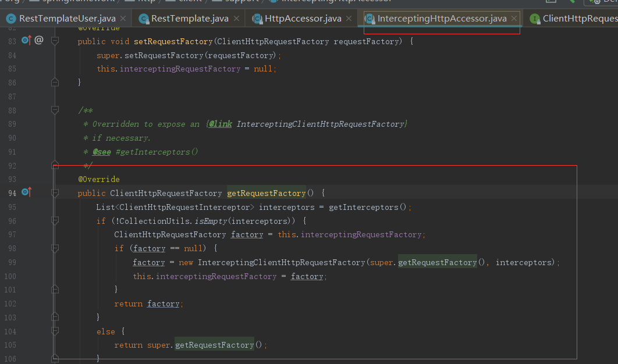Image resolution: width=618 pixels, height=364 pixels.
Task: Collapse the getRequestFactory method at line 94
Action: (55, 193)
